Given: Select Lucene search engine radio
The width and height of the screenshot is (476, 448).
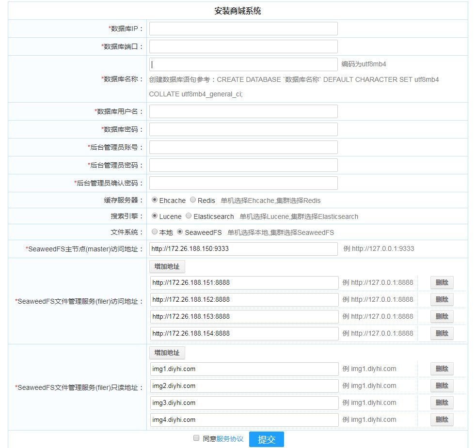Looking at the screenshot, I should [155, 216].
